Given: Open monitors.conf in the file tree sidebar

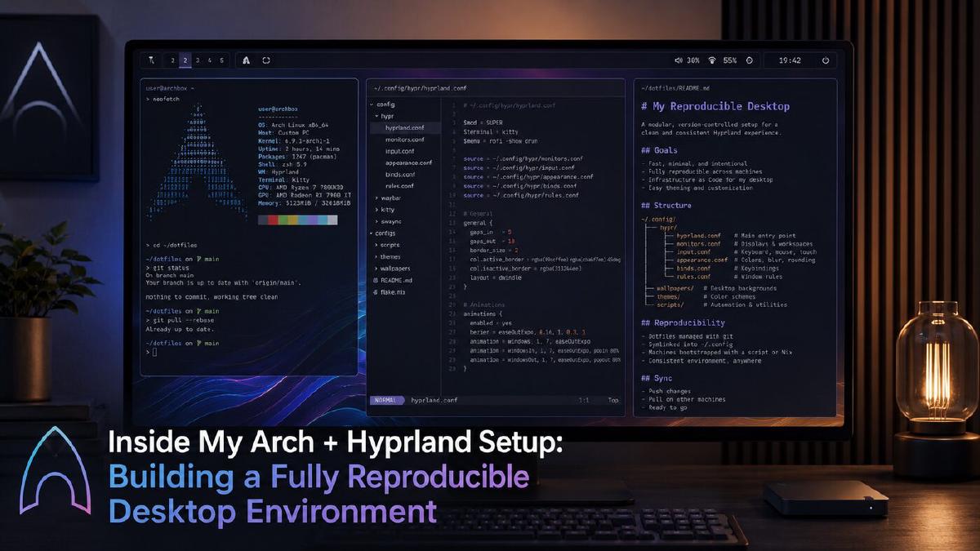Looking at the screenshot, I should [405, 140].
